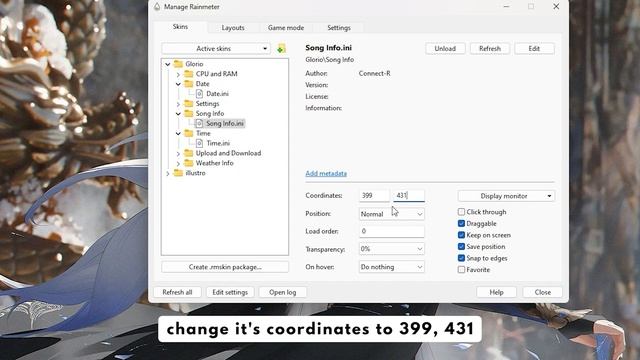Click the Unload button
Screen dimensions: 640x360
(x=445, y=49)
